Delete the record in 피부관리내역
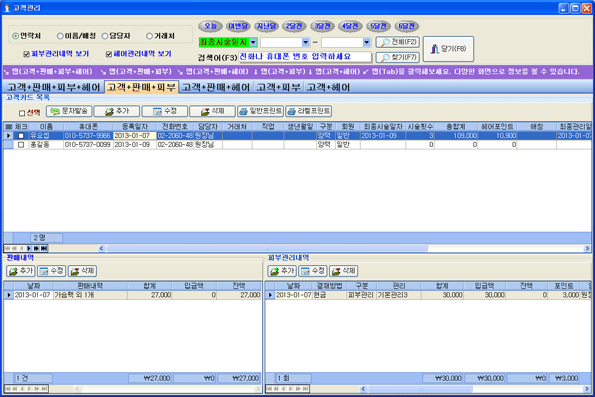The image size is (595, 397). tap(344, 271)
